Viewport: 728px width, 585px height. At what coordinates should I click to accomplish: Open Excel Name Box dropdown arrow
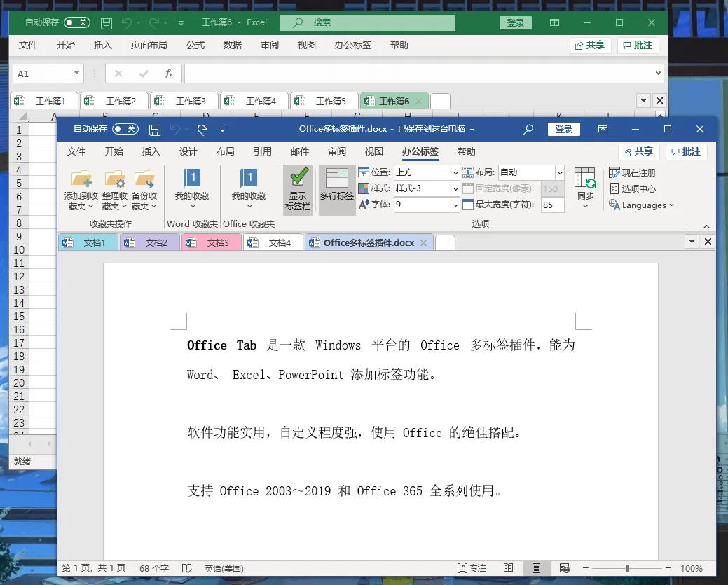[x=76, y=74]
